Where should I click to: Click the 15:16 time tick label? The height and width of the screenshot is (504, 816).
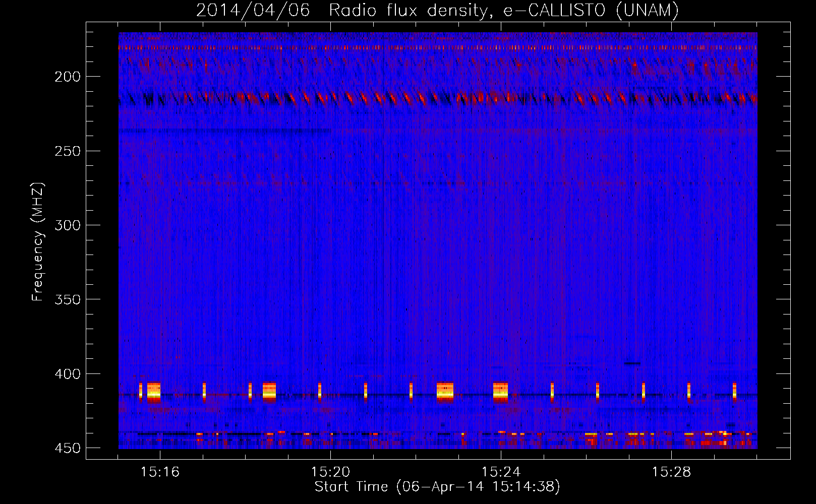[x=160, y=472]
